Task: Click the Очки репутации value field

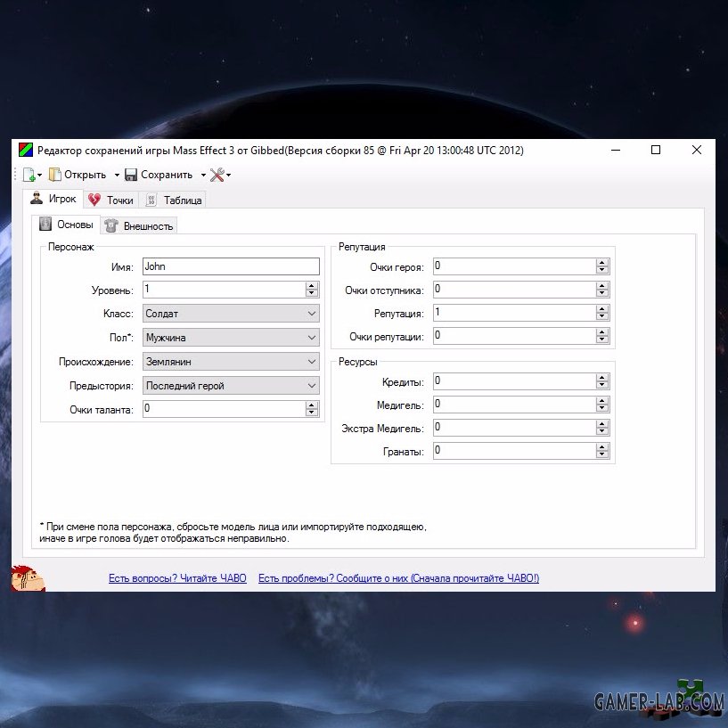Action: [x=514, y=336]
